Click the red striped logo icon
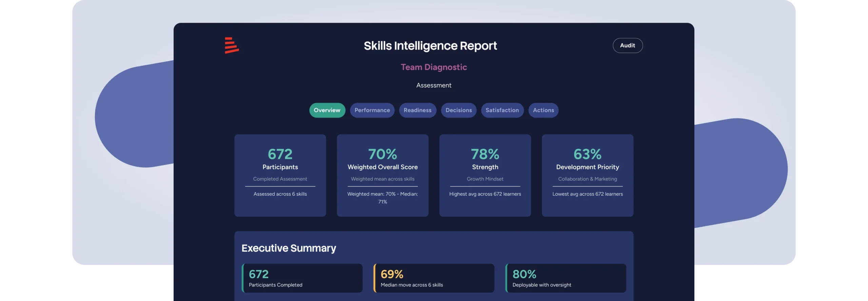 pyautogui.click(x=232, y=45)
